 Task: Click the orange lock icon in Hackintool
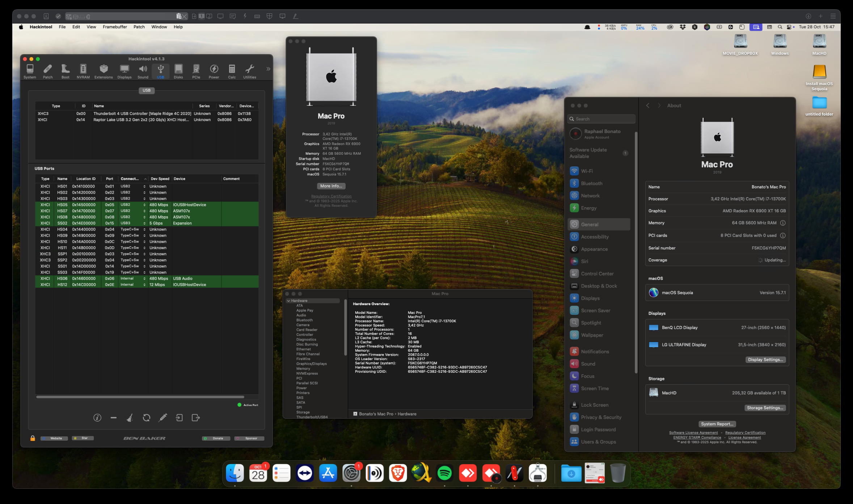pos(33,438)
